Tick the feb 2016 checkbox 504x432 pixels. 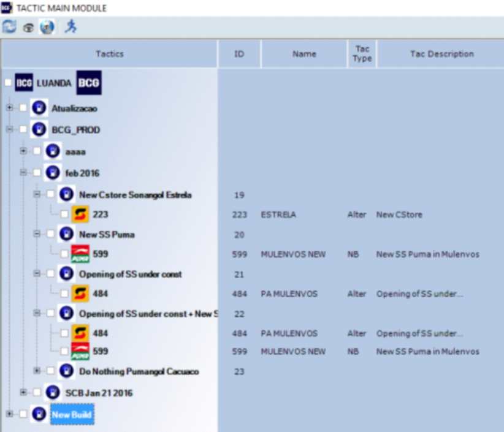[37, 172]
